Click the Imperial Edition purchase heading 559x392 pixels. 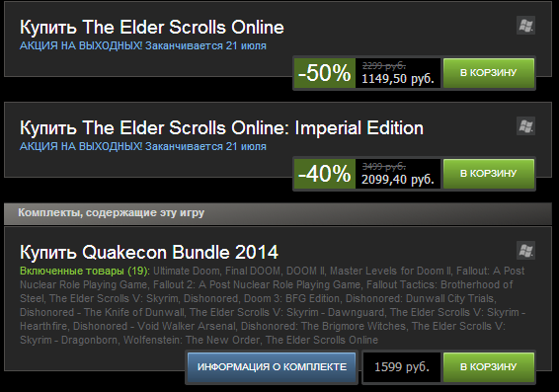click(x=221, y=128)
